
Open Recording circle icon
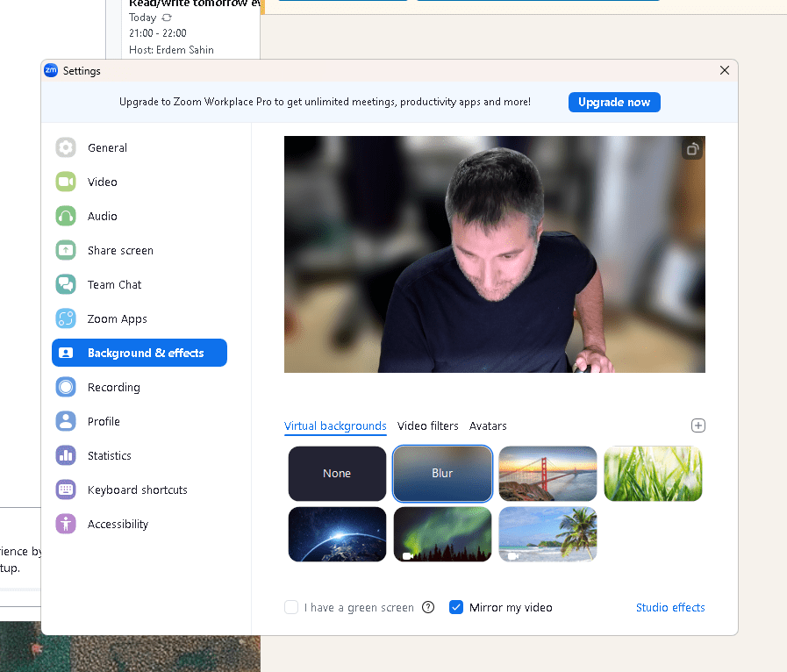pyautogui.click(x=66, y=387)
